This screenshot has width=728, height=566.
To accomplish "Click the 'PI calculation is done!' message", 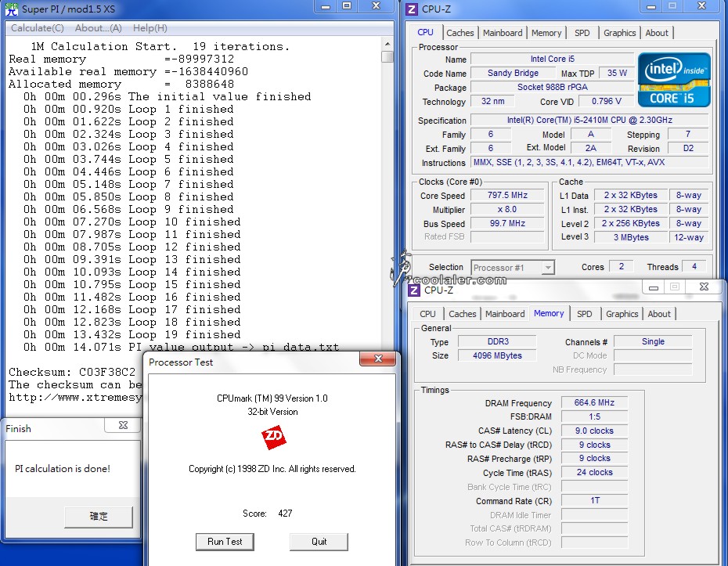I will (x=63, y=468).
